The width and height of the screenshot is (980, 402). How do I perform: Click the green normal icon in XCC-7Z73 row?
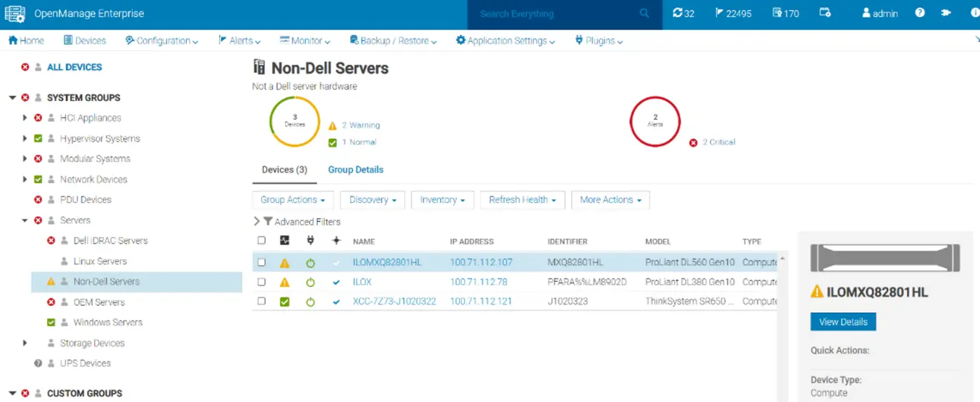point(284,302)
